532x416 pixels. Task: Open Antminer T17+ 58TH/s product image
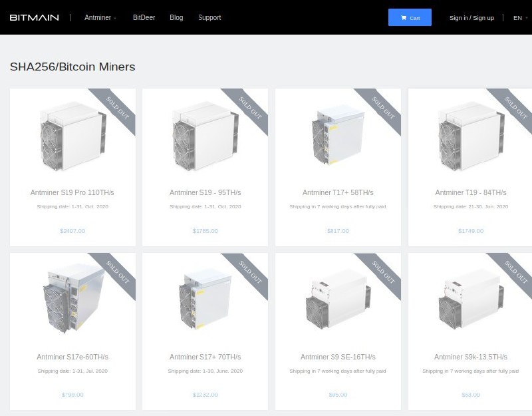point(338,135)
